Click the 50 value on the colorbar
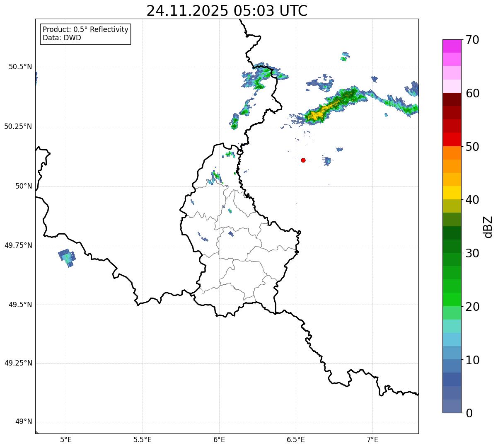Image resolution: width=498 pixels, height=448 pixels. coord(473,147)
